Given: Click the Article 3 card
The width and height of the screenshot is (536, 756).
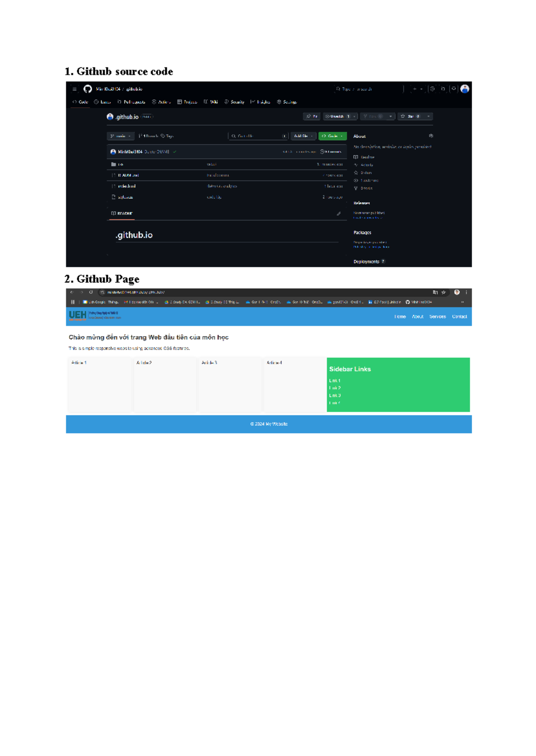Looking at the screenshot, I should [x=230, y=384].
